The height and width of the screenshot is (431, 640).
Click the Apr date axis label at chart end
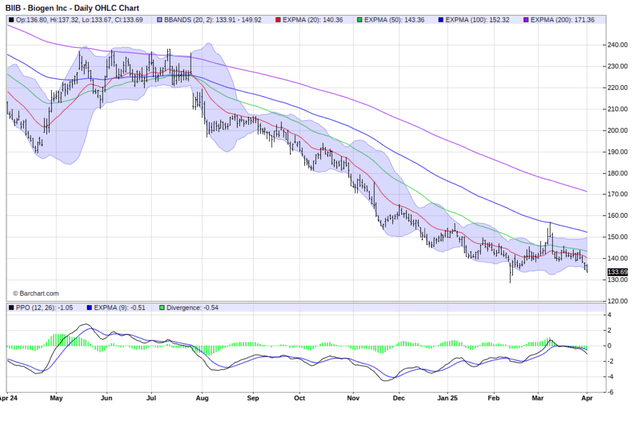click(587, 398)
